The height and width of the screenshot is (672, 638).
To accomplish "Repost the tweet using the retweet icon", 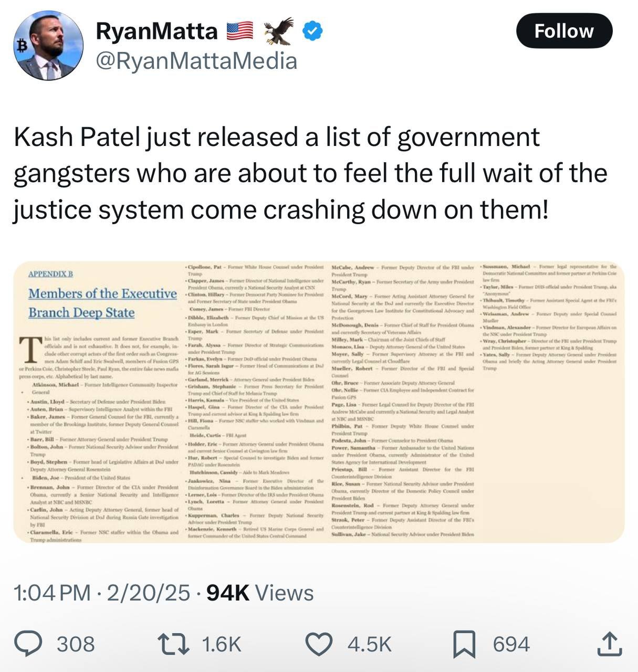I will pyautogui.click(x=173, y=644).
